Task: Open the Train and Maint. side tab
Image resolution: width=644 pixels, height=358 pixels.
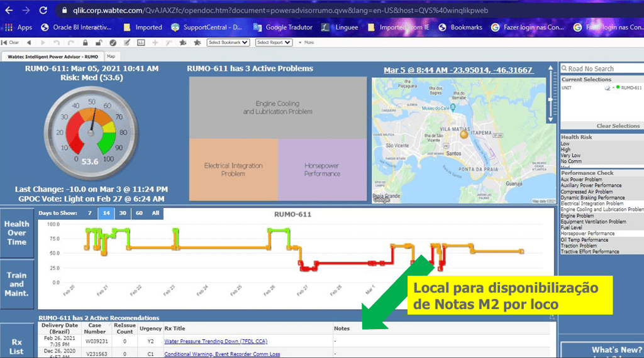Action: 17,284
